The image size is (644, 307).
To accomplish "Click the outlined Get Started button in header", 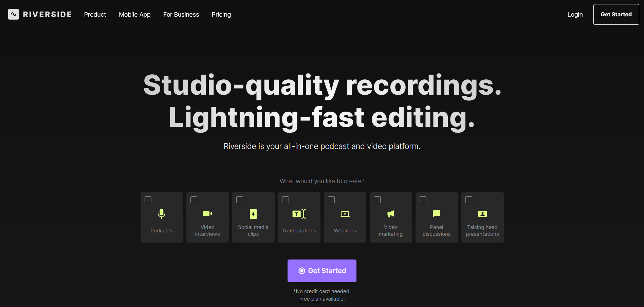I will tap(616, 14).
